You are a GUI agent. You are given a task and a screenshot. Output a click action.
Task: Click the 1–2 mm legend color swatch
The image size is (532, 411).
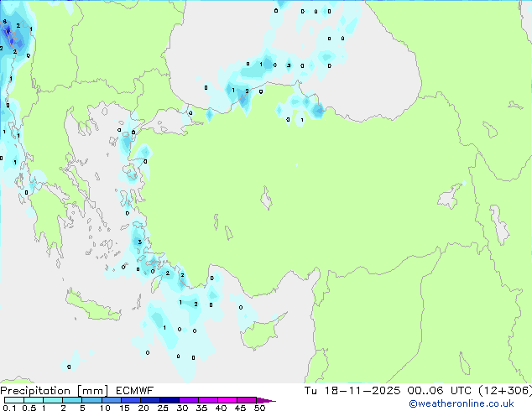pos(53,400)
